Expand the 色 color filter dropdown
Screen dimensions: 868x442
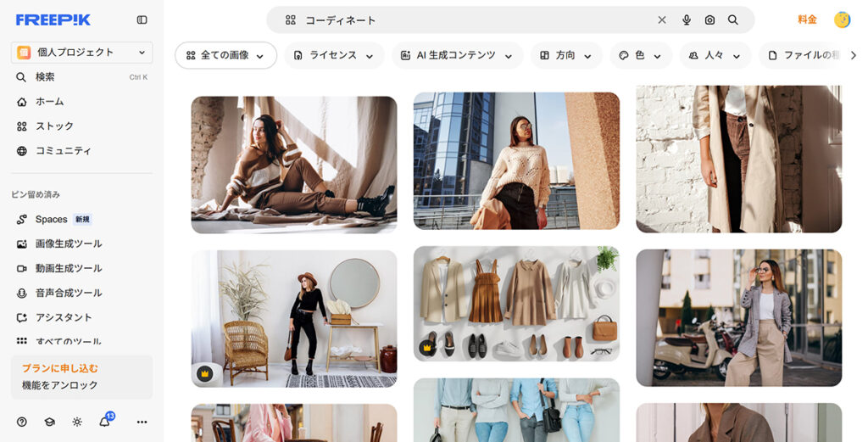pos(641,55)
